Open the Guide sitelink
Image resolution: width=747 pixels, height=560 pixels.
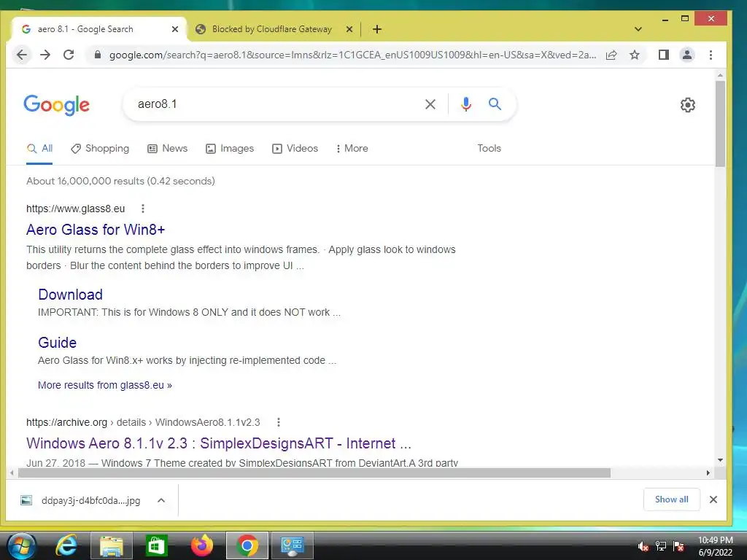pos(57,343)
